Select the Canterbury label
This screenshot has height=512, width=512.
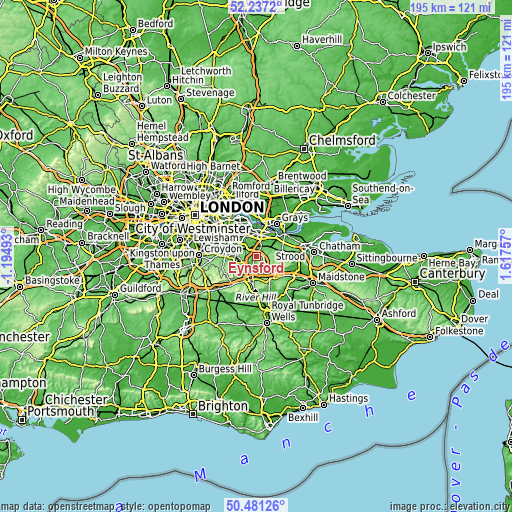(x=452, y=273)
